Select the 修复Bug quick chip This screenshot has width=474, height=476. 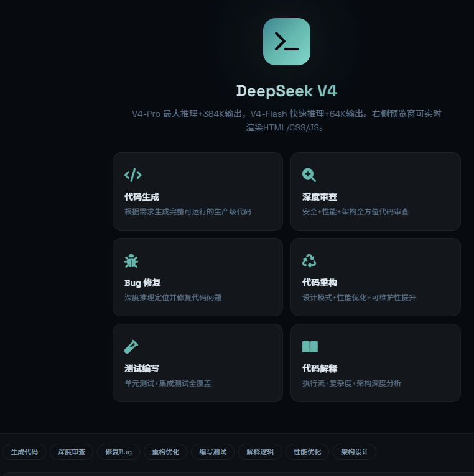click(118, 452)
